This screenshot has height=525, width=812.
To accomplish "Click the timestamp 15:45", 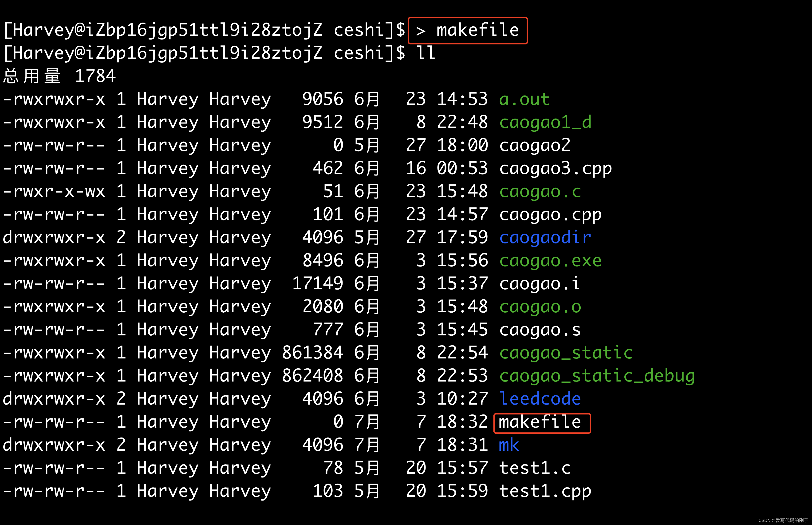I will pos(462,330).
